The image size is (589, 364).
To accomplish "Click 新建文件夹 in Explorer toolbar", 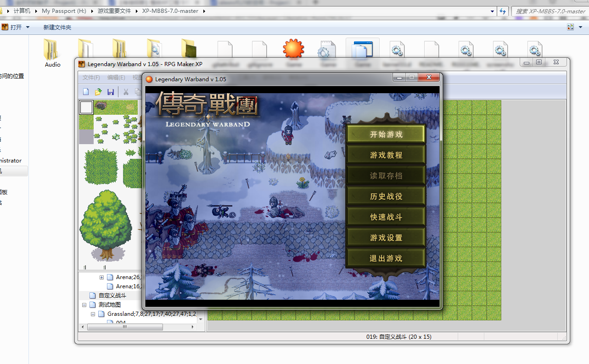I will pos(57,27).
